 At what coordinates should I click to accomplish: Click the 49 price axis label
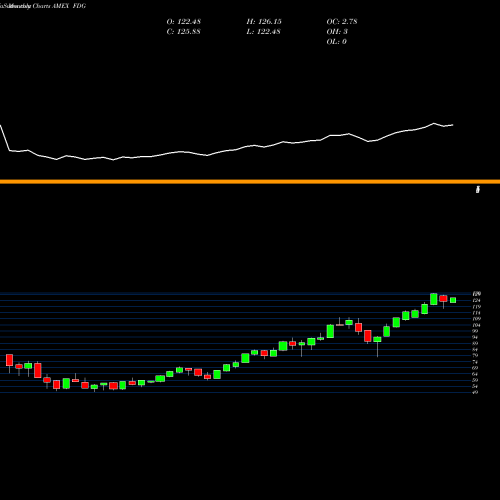tap(476, 392)
